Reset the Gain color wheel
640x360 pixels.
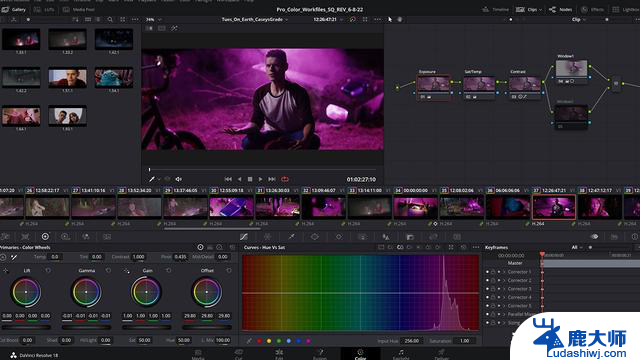(x=169, y=271)
